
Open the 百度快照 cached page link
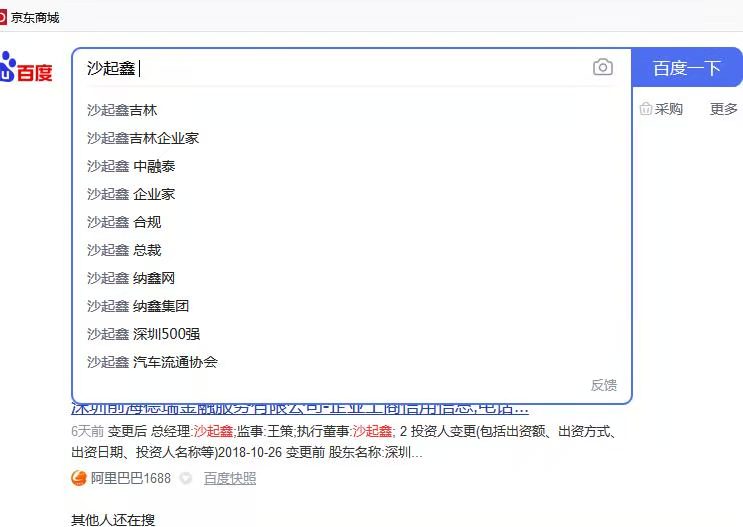[x=230, y=478]
